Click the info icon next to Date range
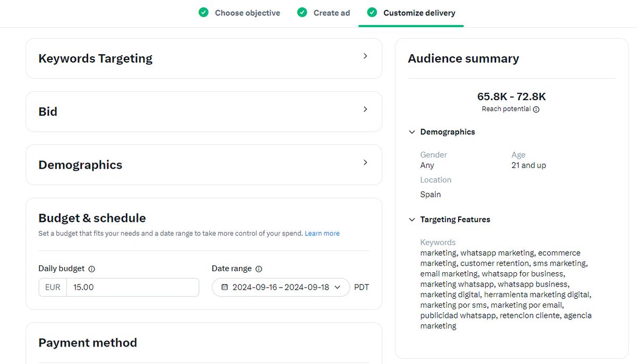637x364 pixels. click(259, 269)
